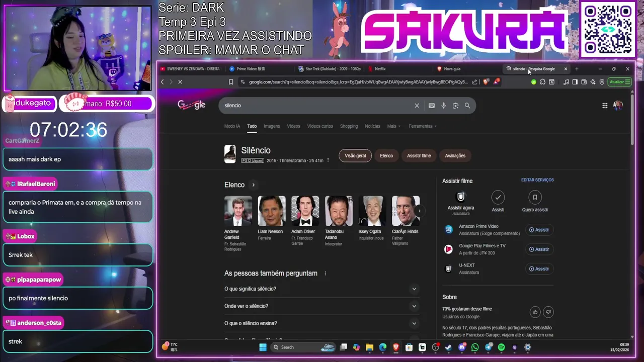Click the Visão geral chip

point(355,156)
